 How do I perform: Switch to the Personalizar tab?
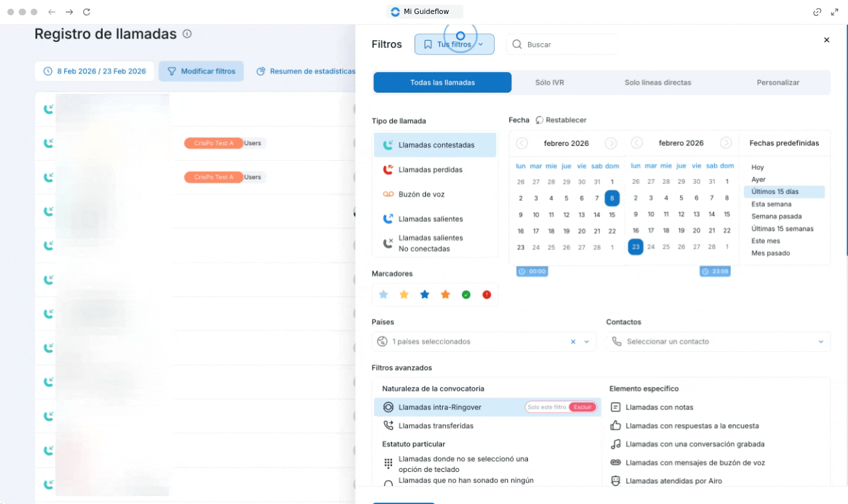point(777,83)
